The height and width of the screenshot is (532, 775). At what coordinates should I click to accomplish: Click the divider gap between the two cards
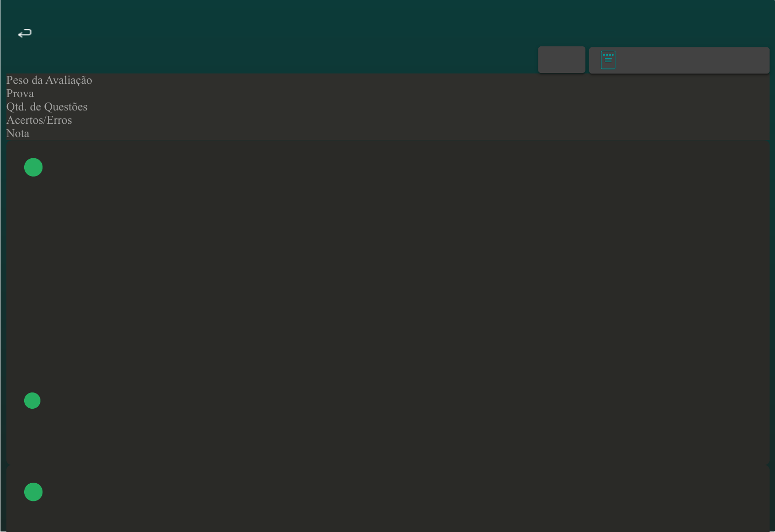[x=388, y=465]
